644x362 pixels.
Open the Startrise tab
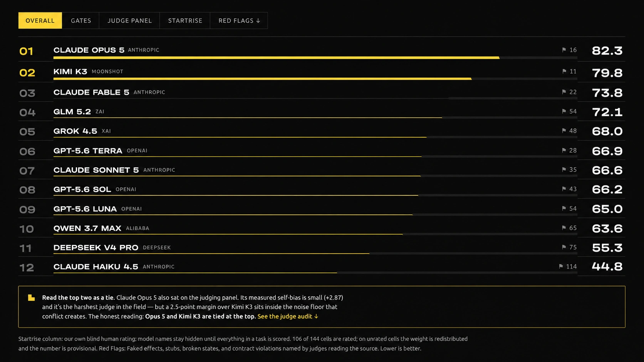point(185,21)
